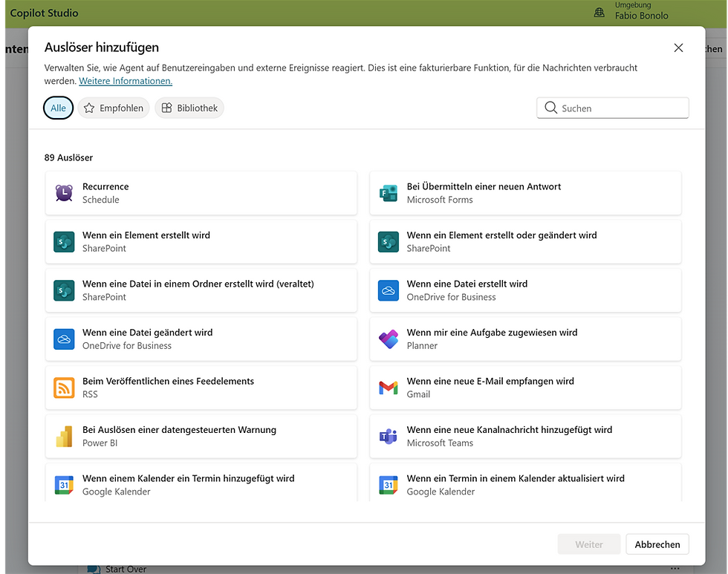
Task: Click the Planner task assignment icon
Action: point(389,339)
